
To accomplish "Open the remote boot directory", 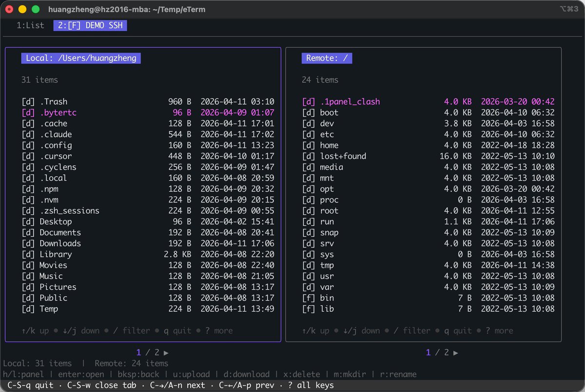I will click(428, 112).
